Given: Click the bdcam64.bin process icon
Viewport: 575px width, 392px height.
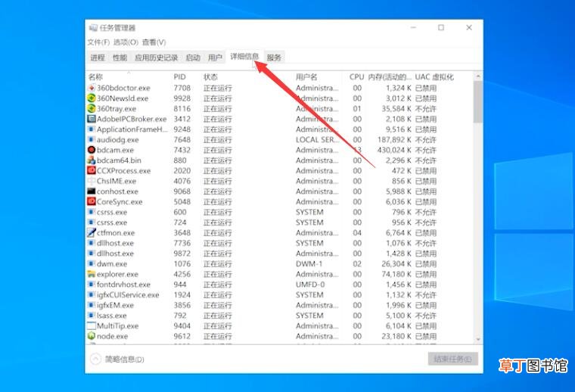Looking at the screenshot, I should (x=92, y=160).
